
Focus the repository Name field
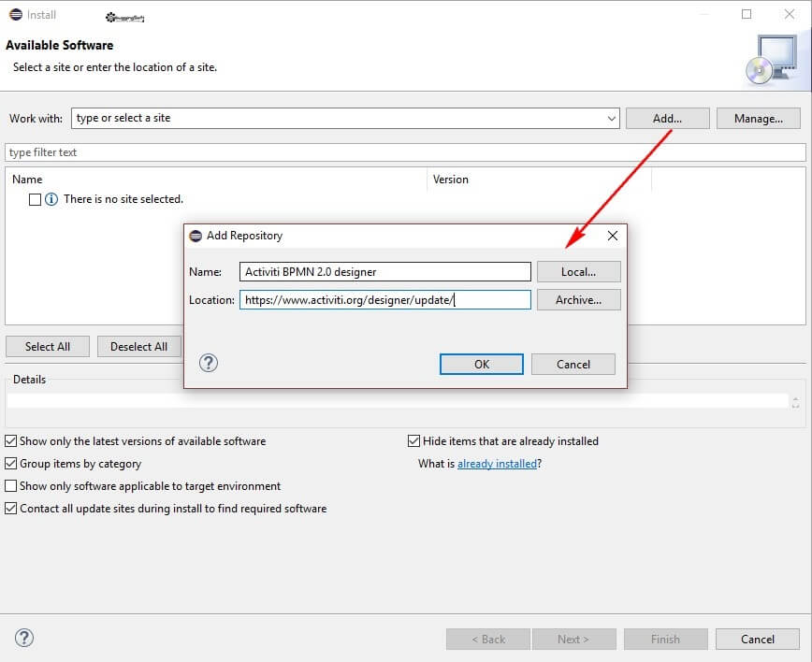385,272
